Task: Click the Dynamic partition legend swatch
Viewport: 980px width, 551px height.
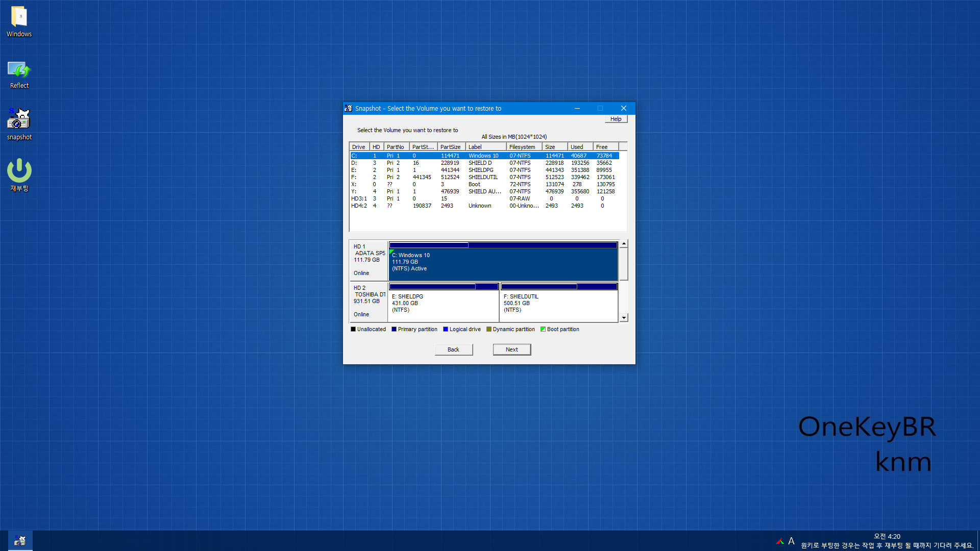Action: click(x=489, y=330)
